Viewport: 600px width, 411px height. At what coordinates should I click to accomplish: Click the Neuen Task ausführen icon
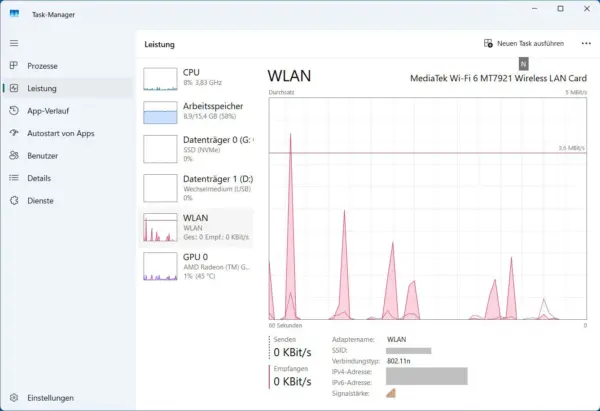[x=488, y=43]
